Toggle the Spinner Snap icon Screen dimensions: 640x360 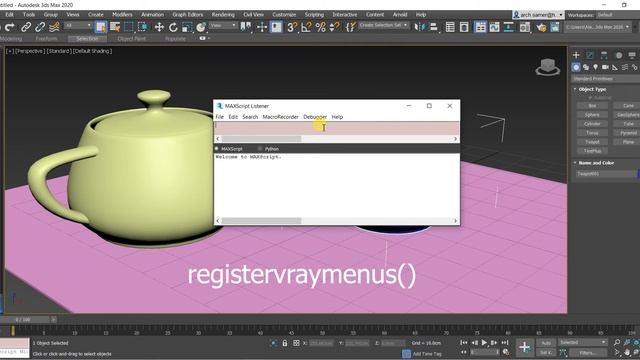334,27
